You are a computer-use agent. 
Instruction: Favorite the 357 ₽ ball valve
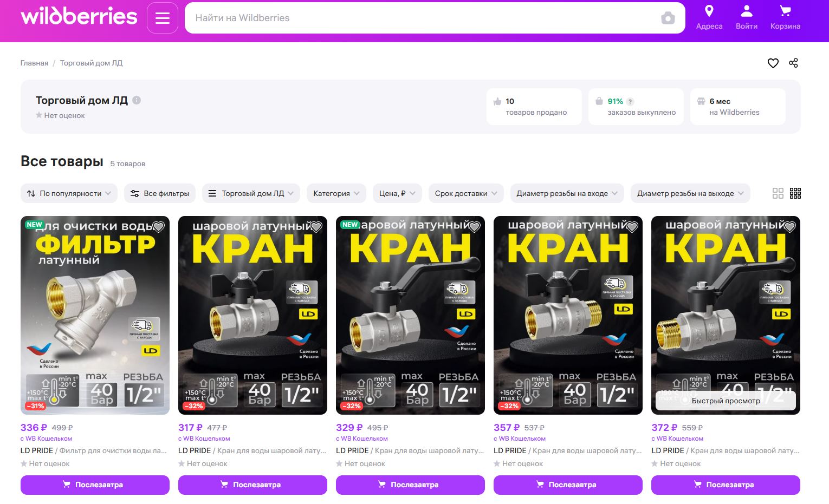(x=631, y=227)
